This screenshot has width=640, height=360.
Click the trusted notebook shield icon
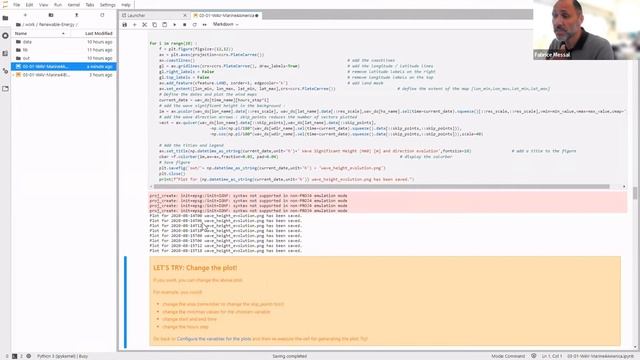533,356
